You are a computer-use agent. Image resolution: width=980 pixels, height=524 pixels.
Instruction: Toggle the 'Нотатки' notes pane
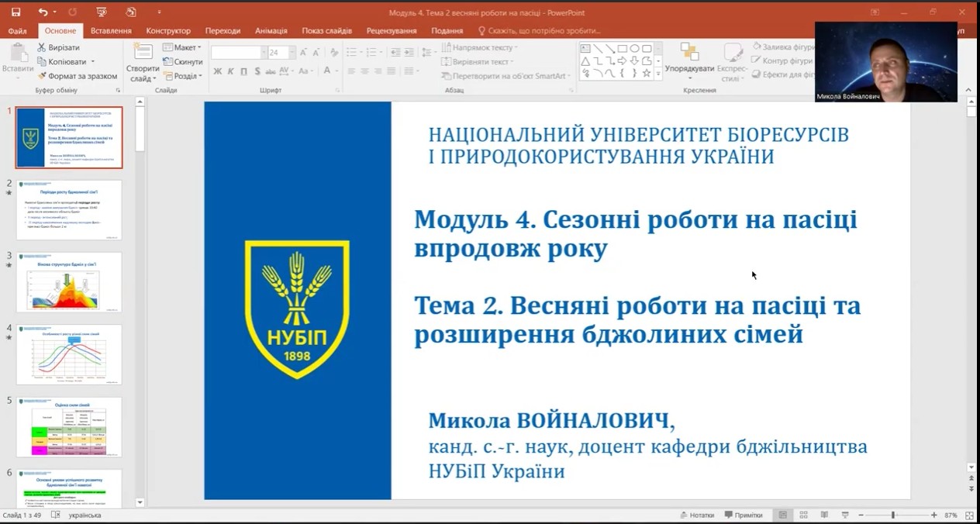pyautogui.click(x=696, y=515)
